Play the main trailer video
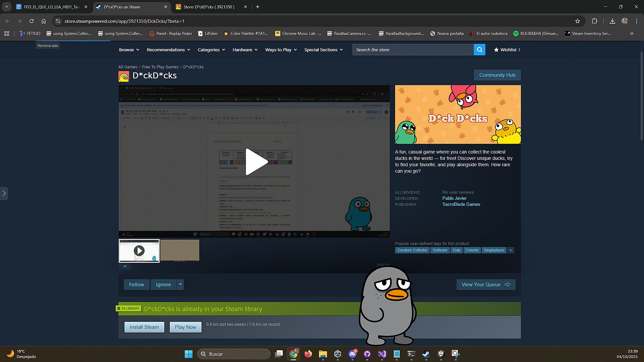Screen dimensions: 644x362 point(256,162)
